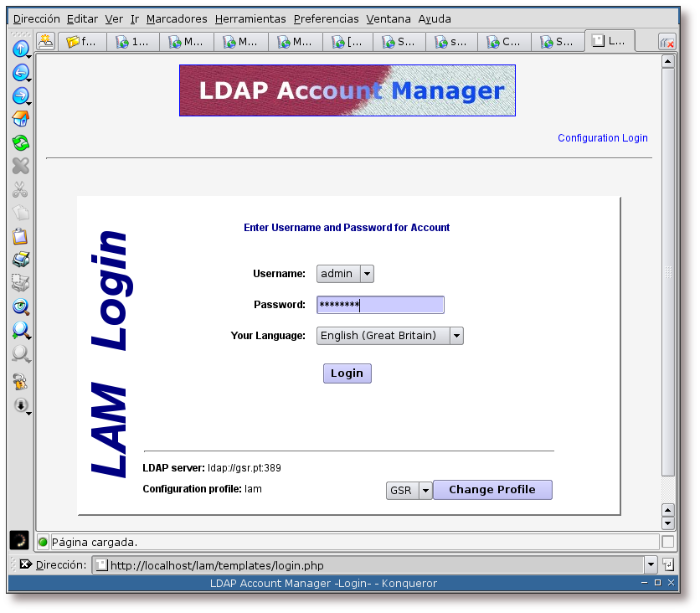Expand the Username dropdown showing admin
700x613 pixels.
345,274
